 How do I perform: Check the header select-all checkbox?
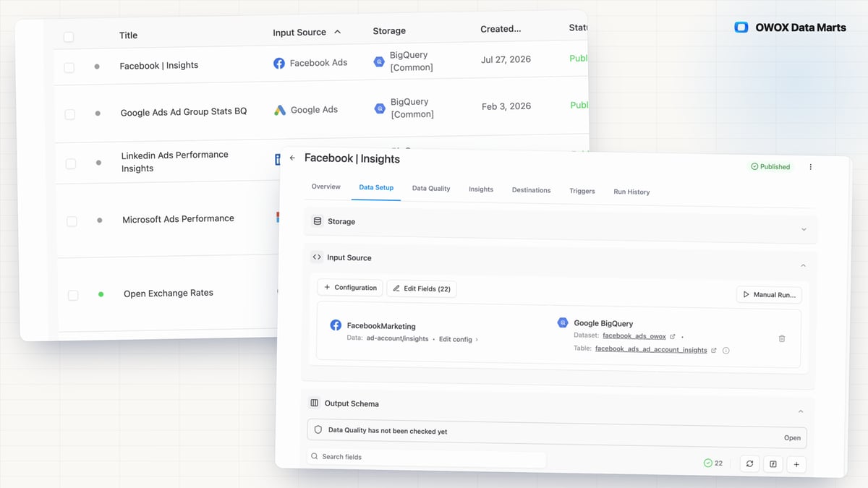[68, 37]
